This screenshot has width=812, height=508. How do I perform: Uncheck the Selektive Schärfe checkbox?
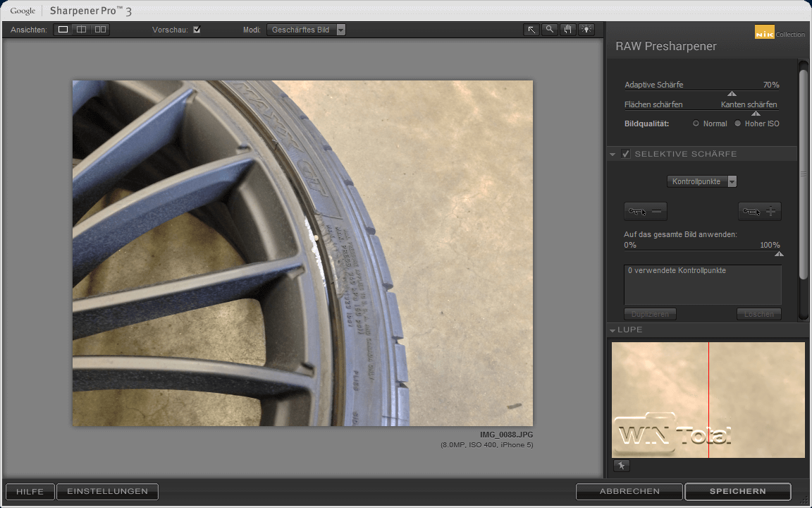(x=626, y=154)
